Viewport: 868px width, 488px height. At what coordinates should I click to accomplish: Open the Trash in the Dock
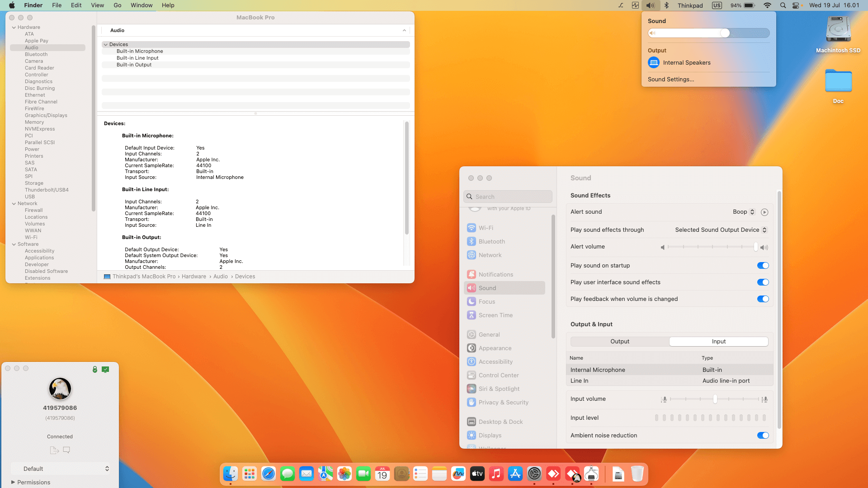(637, 474)
